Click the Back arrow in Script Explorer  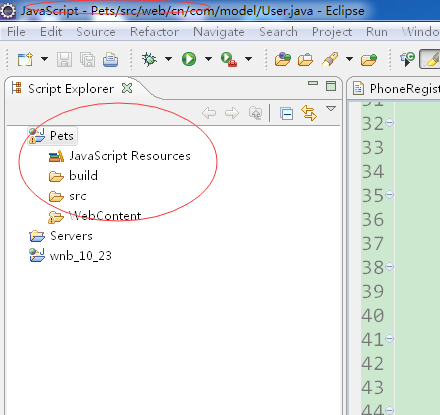point(209,113)
